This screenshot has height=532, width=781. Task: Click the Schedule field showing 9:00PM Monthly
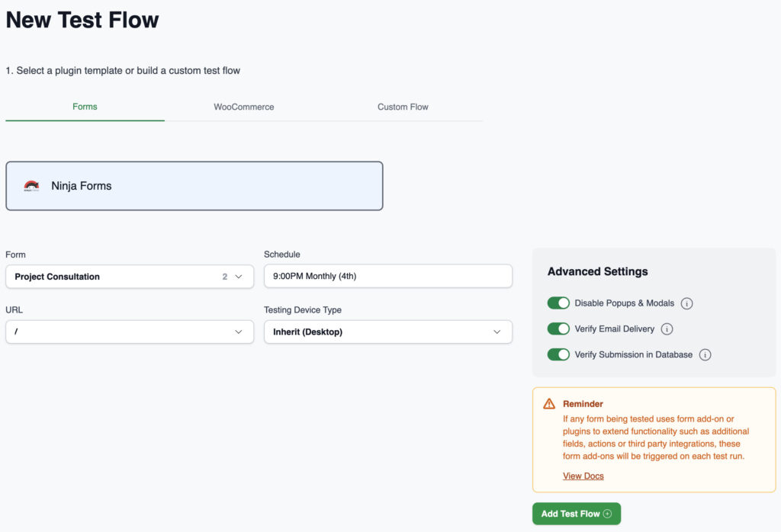click(387, 277)
